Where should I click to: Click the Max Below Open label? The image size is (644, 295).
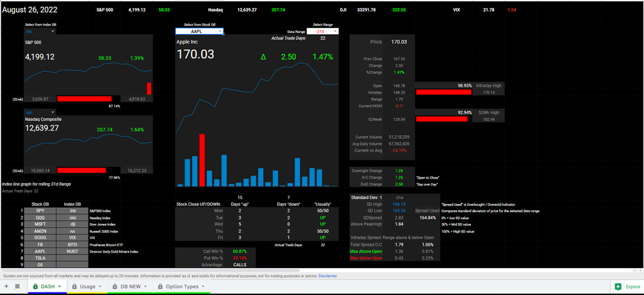click(x=366, y=258)
